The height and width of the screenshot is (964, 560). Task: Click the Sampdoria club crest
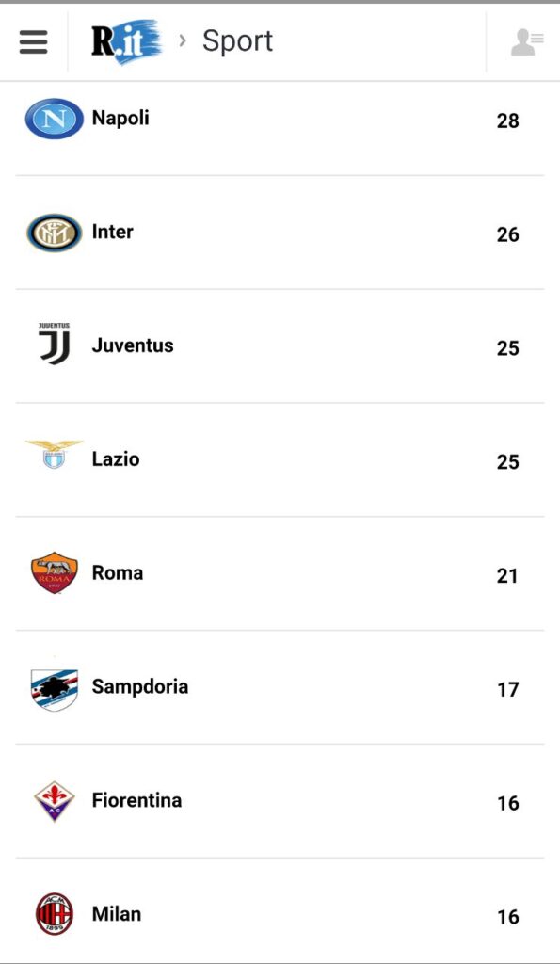pyautogui.click(x=54, y=690)
